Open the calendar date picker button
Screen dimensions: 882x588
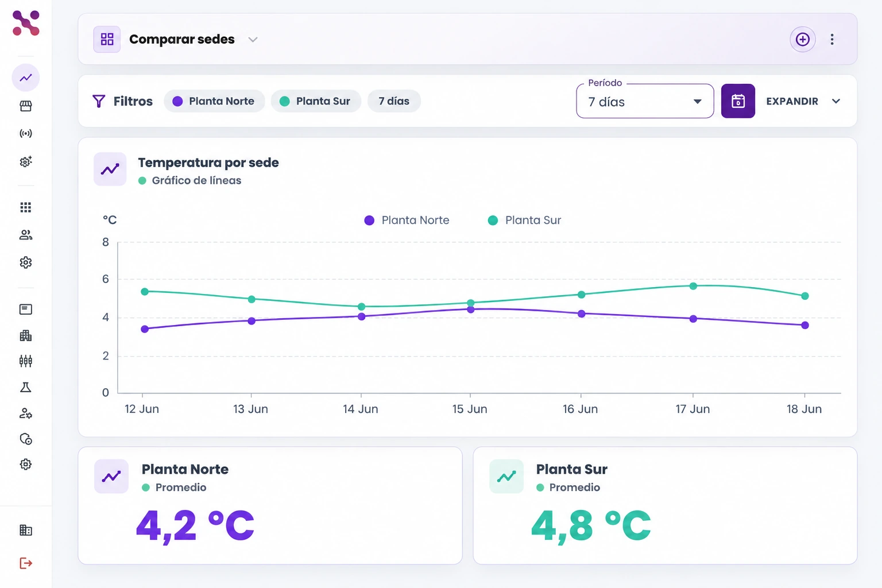click(x=738, y=101)
